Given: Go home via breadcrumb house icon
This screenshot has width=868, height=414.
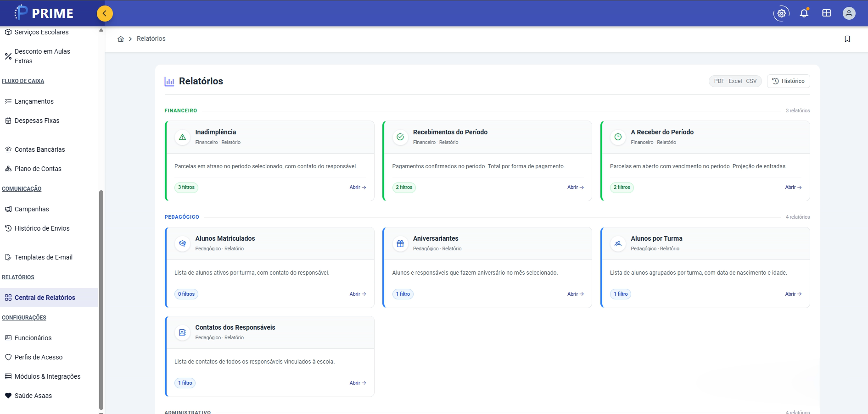Looking at the screenshot, I should (x=121, y=39).
